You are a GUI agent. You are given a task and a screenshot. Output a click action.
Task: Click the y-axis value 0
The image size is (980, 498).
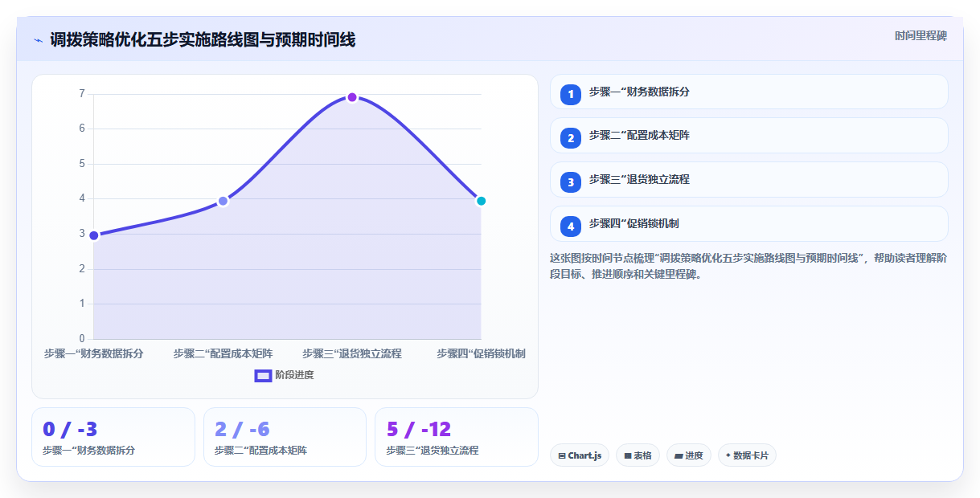point(82,338)
